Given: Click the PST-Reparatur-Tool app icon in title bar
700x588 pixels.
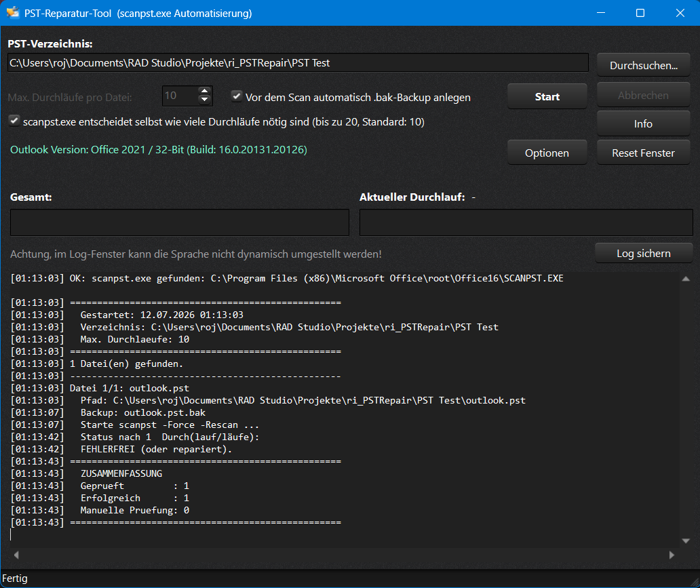Looking at the screenshot, I should [14, 12].
